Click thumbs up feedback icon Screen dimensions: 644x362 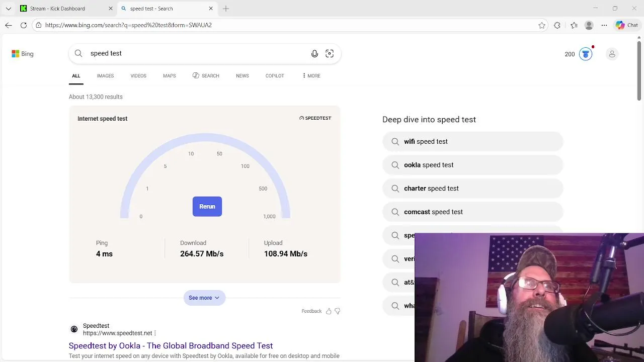coord(329,311)
